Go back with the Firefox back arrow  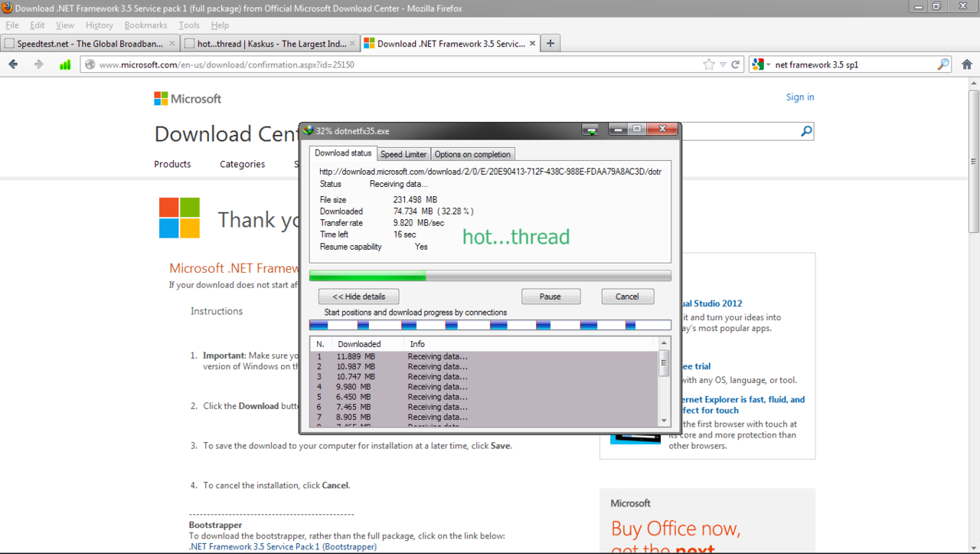(13, 64)
